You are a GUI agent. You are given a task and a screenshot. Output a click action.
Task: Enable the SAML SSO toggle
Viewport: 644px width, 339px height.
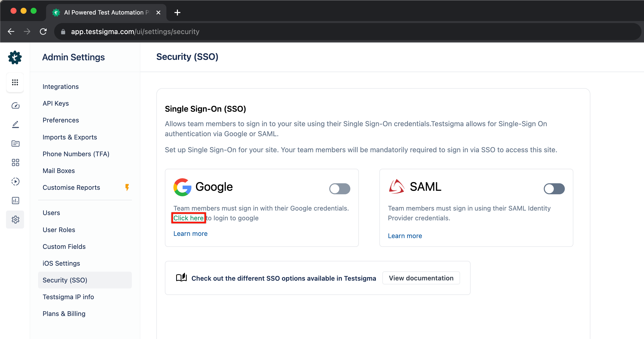coord(554,189)
